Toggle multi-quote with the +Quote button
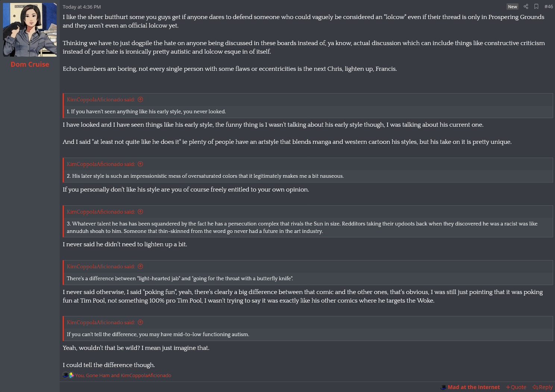 coord(516,387)
